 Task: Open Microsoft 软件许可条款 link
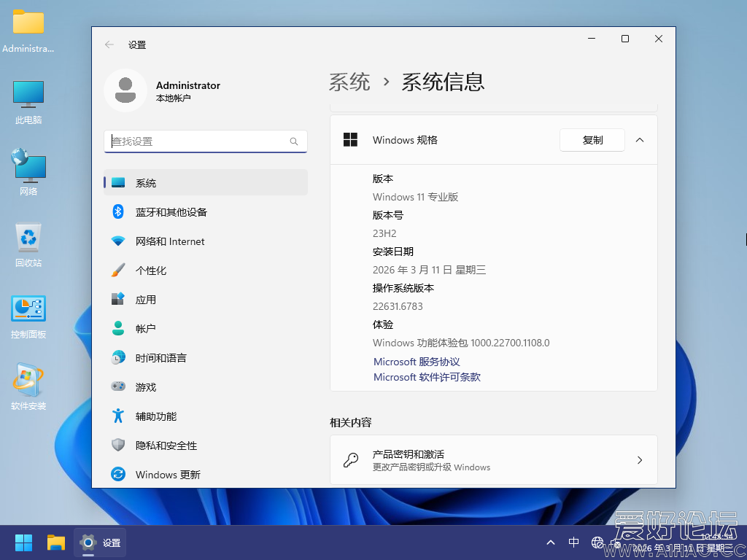[427, 377]
